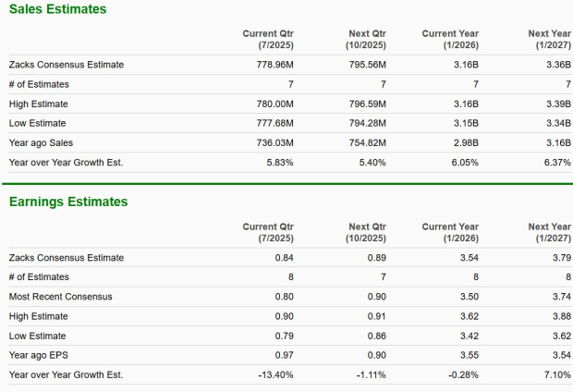The width and height of the screenshot is (573, 392).
Task: Click the "0.89" earnings consensus value
Action: pyautogui.click(x=377, y=258)
